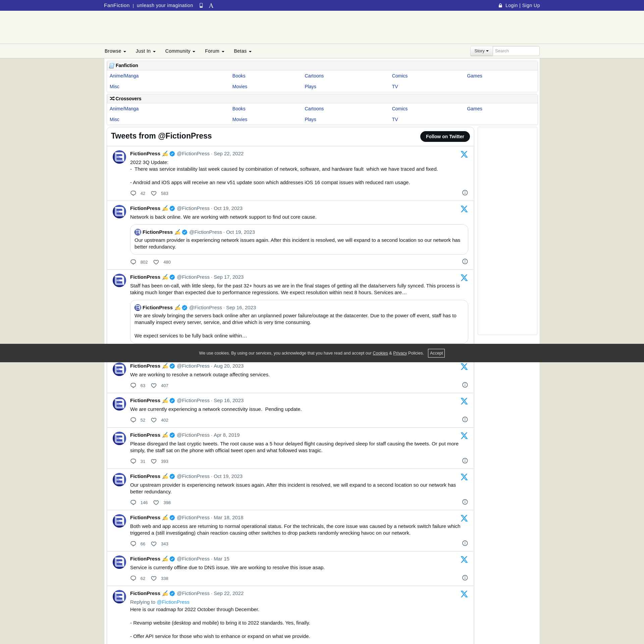Click the Twitter X icon on Oct 19 tweet
Image resolution: width=644 pixels, height=644 pixels.
coord(464,209)
